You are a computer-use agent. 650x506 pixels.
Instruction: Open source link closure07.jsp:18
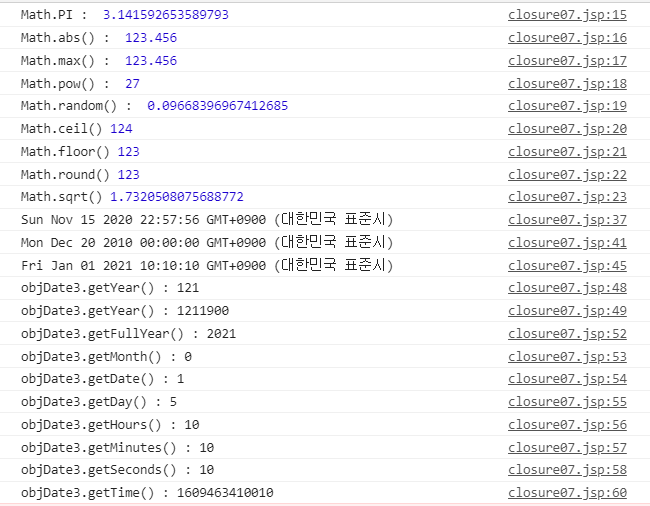tap(567, 84)
